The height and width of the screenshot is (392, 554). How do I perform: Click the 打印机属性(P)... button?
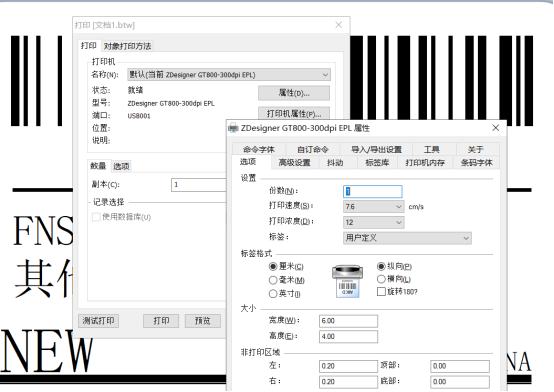pyautogui.click(x=294, y=113)
